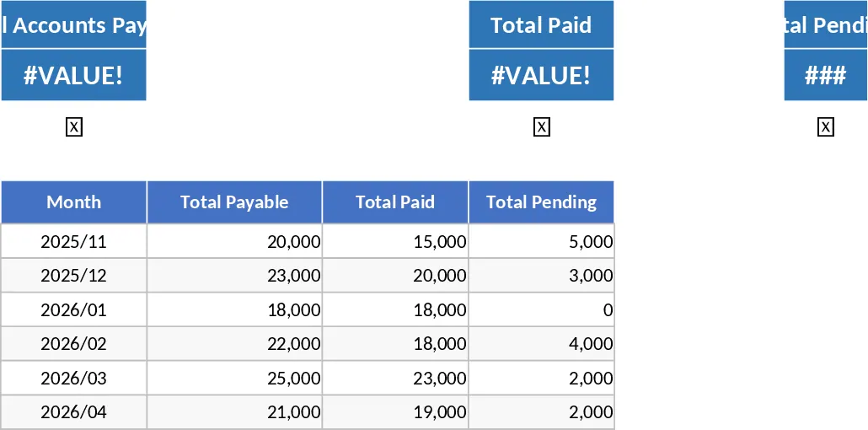Click the Total Paid card header

pyautogui.click(x=541, y=24)
